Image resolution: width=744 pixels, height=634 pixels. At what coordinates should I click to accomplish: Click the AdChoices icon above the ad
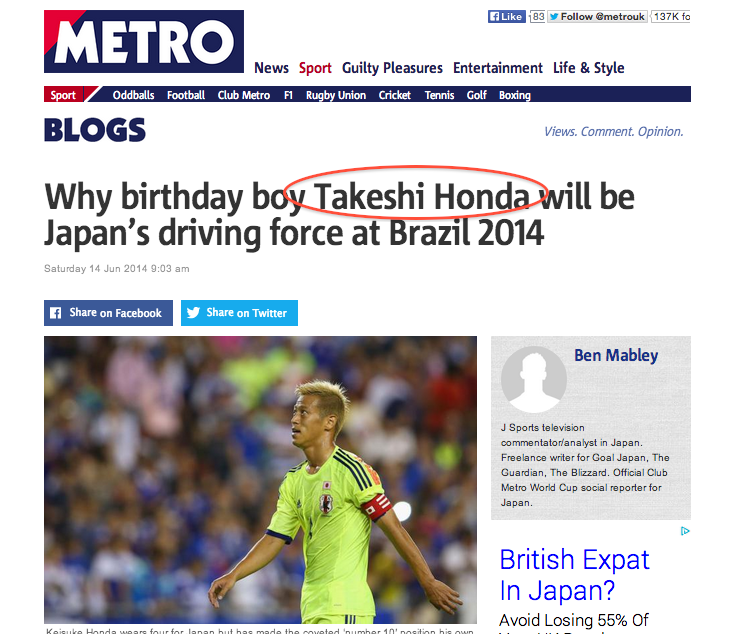click(x=685, y=531)
